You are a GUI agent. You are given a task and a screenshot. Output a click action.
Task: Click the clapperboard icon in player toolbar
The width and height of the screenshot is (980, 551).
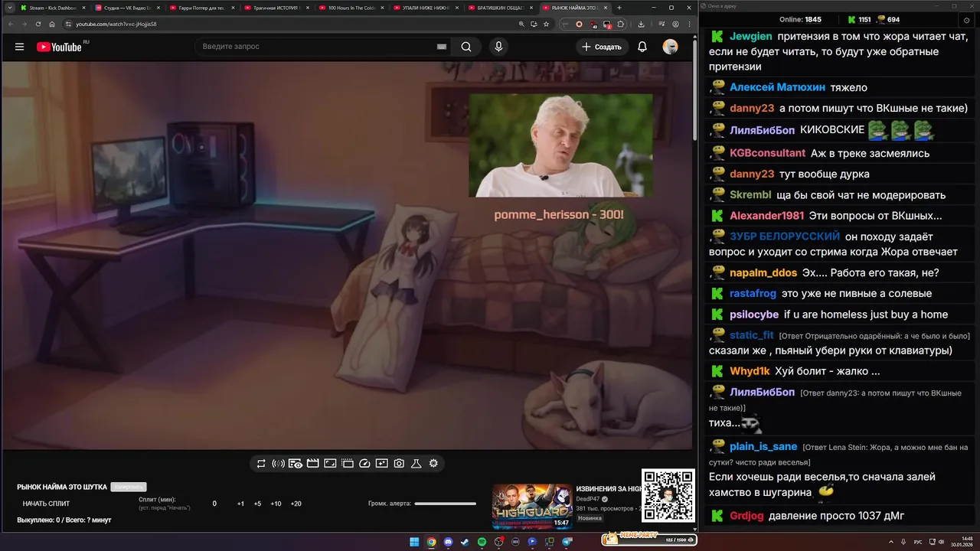pyautogui.click(x=313, y=463)
